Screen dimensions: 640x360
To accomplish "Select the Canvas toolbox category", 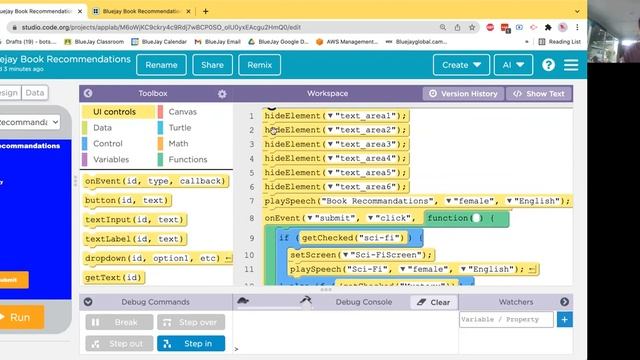I will (182, 112).
